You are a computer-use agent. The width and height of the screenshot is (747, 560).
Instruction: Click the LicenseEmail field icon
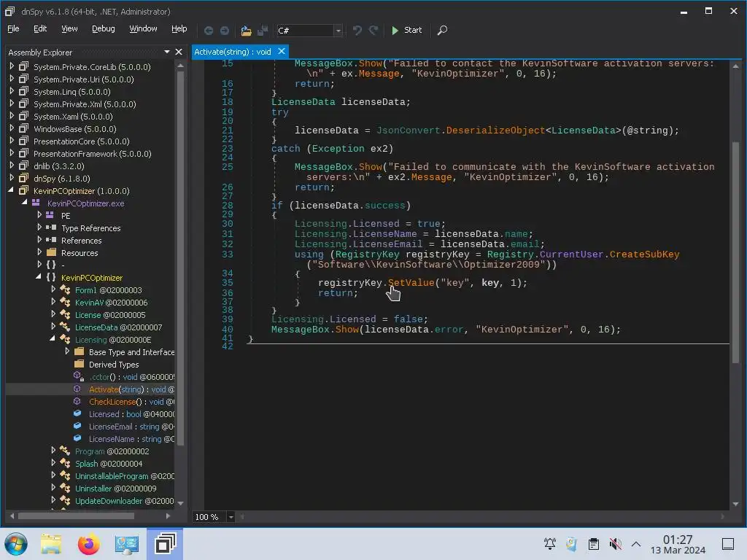tap(77, 426)
